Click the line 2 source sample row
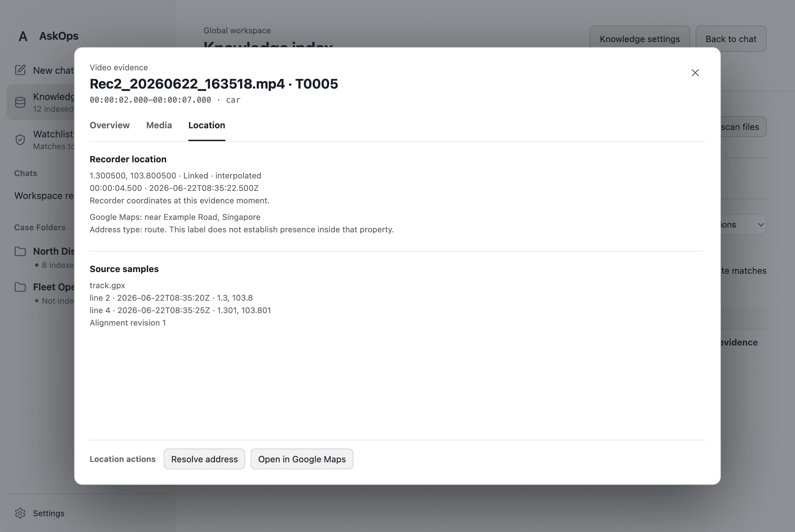This screenshot has width=795, height=532. pyautogui.click(x=171, y=298)
